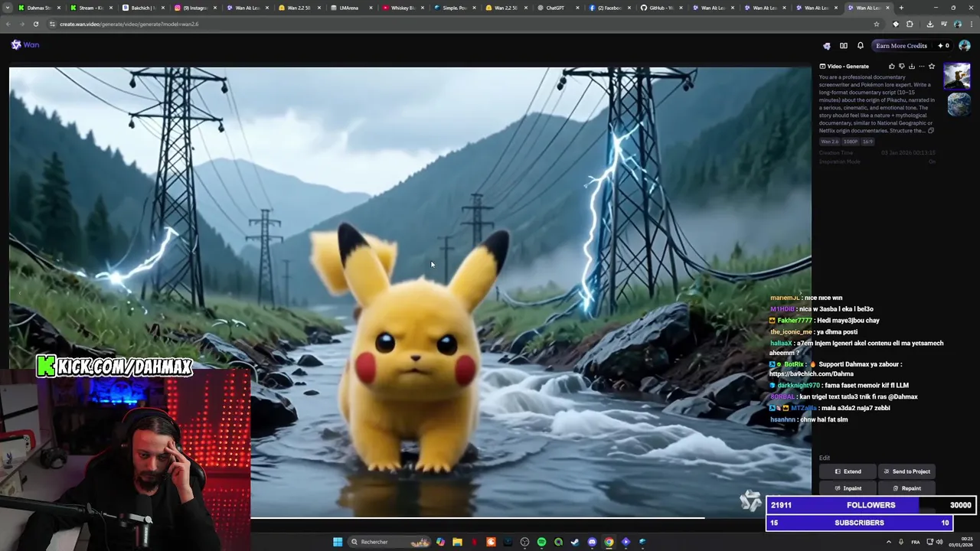Viewport: 980px width, 551px height.
Task: Open Google Chrome from the taskbar
Action: [x=609, y=542]
